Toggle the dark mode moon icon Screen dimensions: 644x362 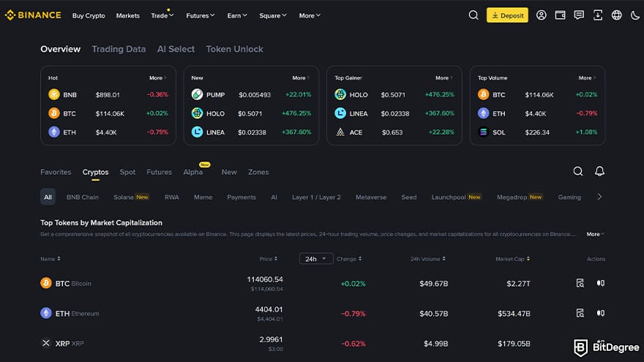pos(635,15)
